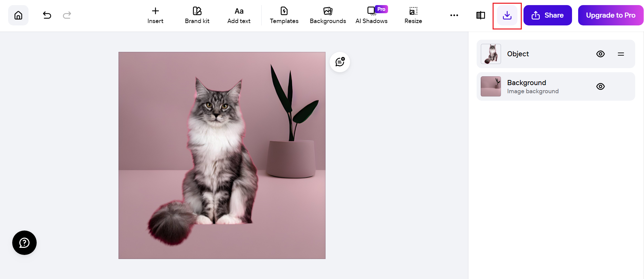The image size is (644, 279).
Task: Download the edited image
Action: coord(507,15)
